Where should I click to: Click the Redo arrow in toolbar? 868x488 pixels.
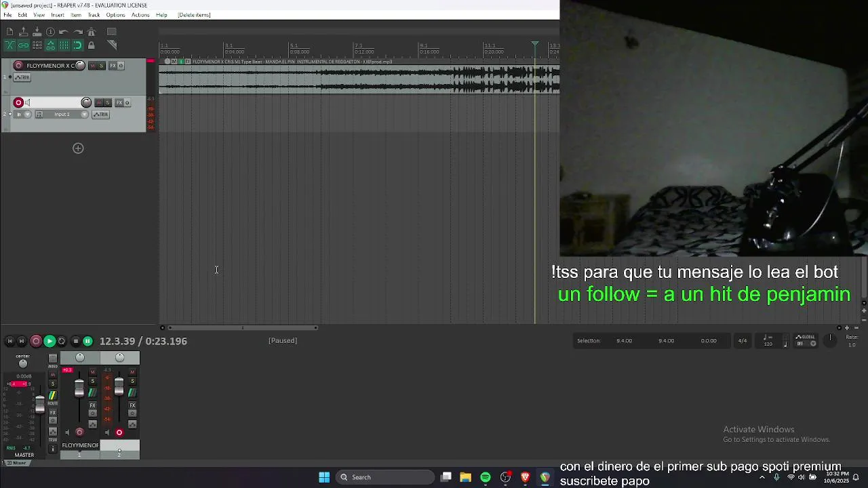pos(77,32)
